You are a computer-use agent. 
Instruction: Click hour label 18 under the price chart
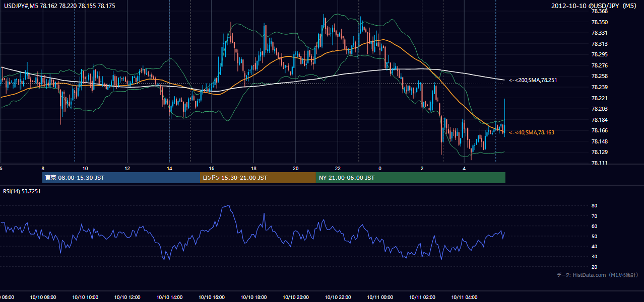pyautogui.click(x=253, y=168)
